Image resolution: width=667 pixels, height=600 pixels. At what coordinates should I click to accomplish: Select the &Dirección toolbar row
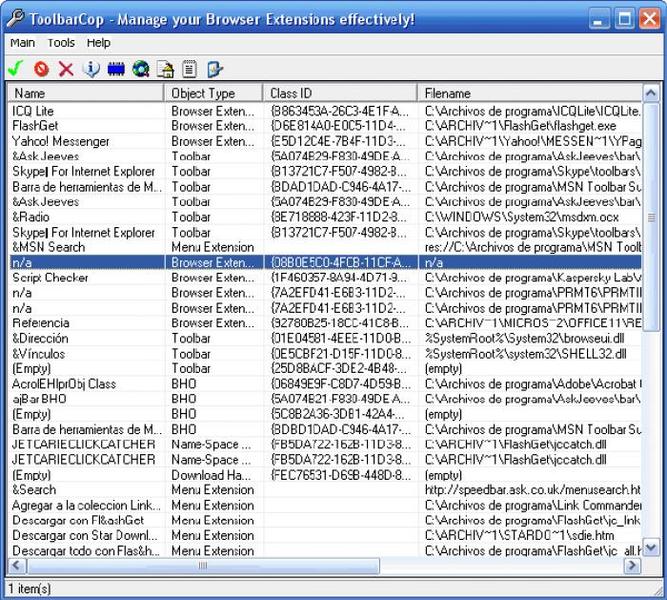pos(325,338)
